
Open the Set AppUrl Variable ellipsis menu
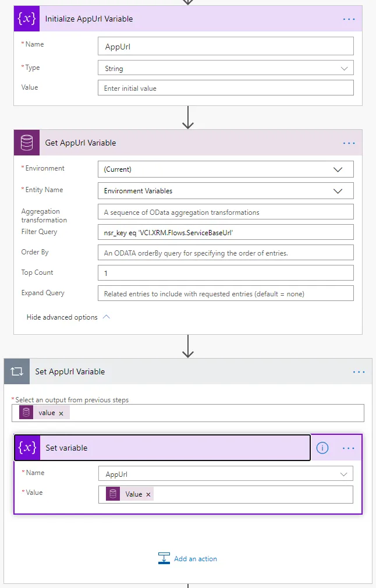click(x=359, y=371)
